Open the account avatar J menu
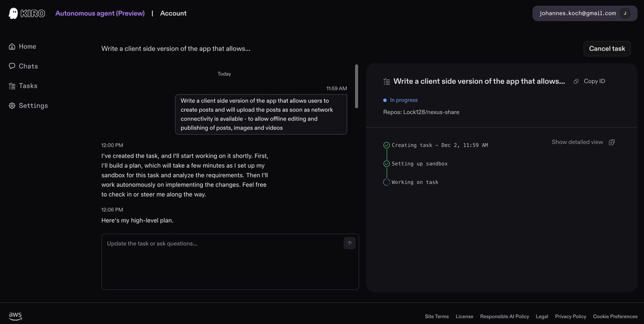 pyautogui.click(x=625, y=13)
